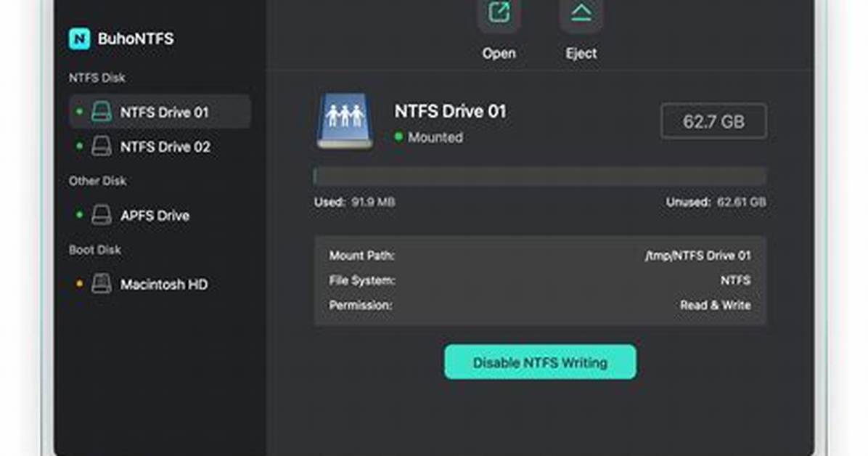Click the File System: label

[x=362, y=280]
